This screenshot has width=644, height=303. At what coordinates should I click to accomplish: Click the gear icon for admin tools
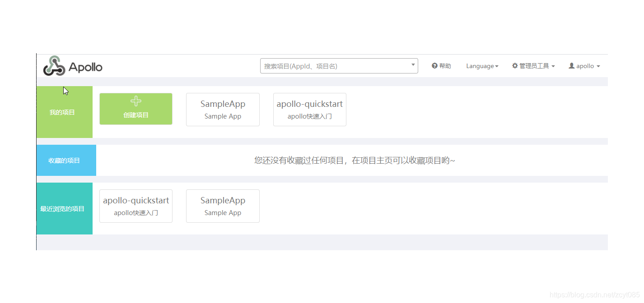[515, 66]
